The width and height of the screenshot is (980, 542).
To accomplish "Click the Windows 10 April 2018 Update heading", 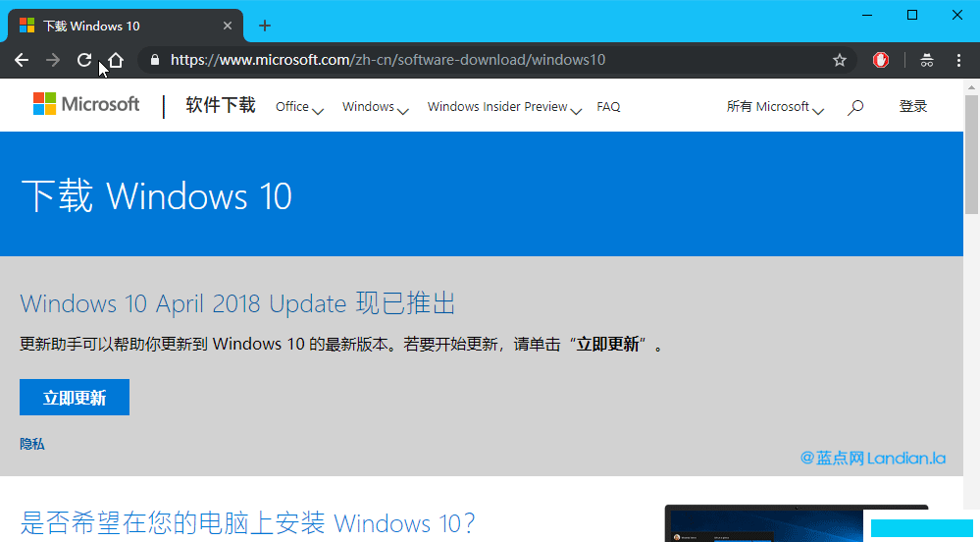I will click(x=237, y=303).
